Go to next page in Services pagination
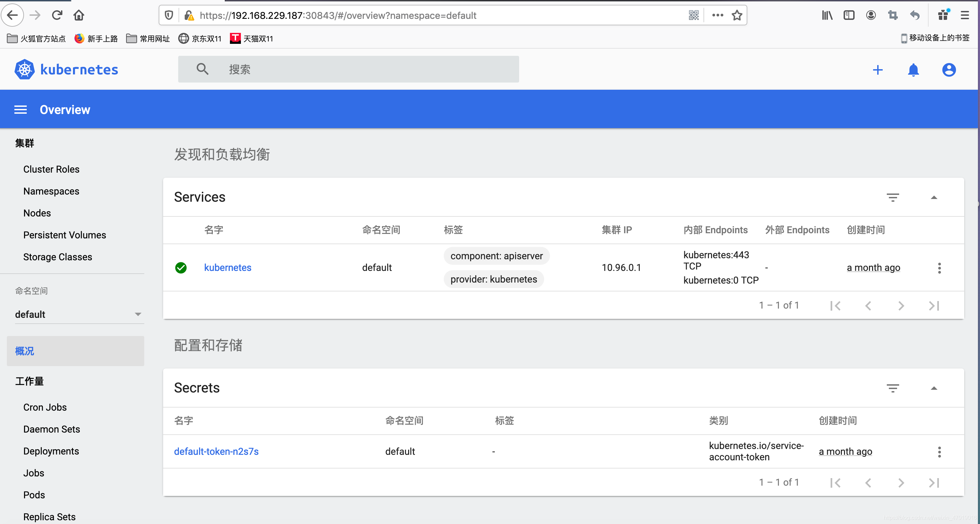This screenshot has height=524, width=980. click(x=901, y=306)
